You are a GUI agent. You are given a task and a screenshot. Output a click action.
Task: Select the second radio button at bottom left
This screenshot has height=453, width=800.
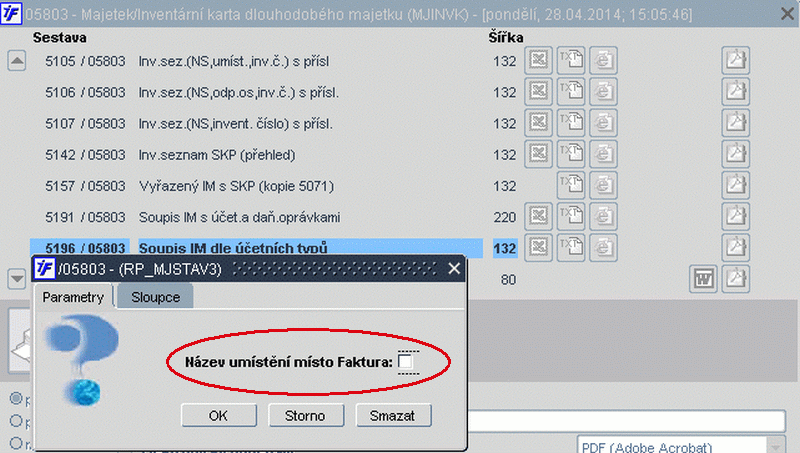tap(16, 421)
